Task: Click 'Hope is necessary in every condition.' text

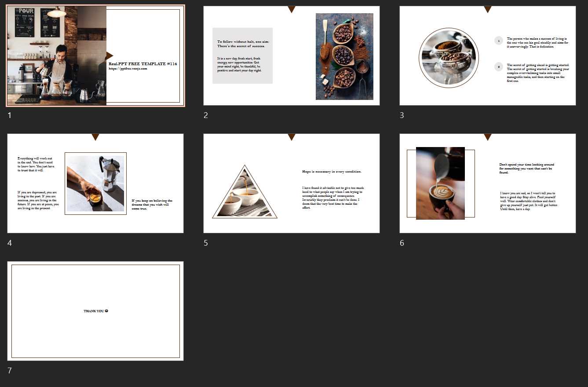Action: click(x=332, y=171)
